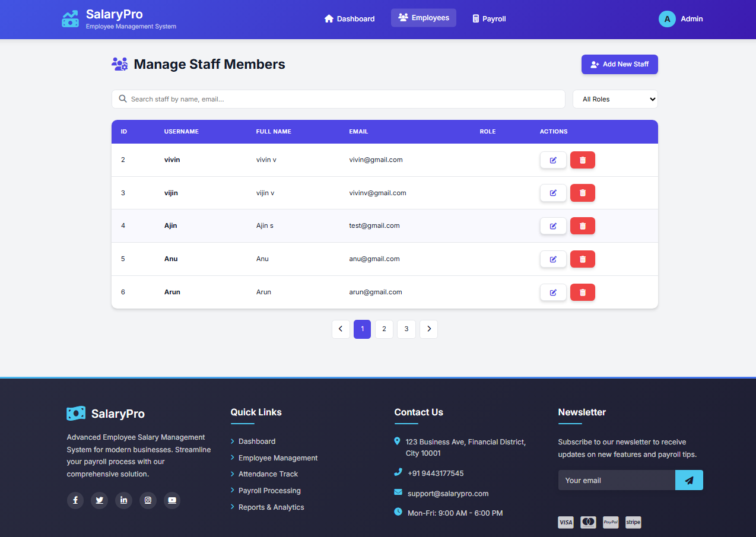The height and width of the screenshot is (537, 756).
Task: Go to next page using right chevron
Action: click(428, 329)
